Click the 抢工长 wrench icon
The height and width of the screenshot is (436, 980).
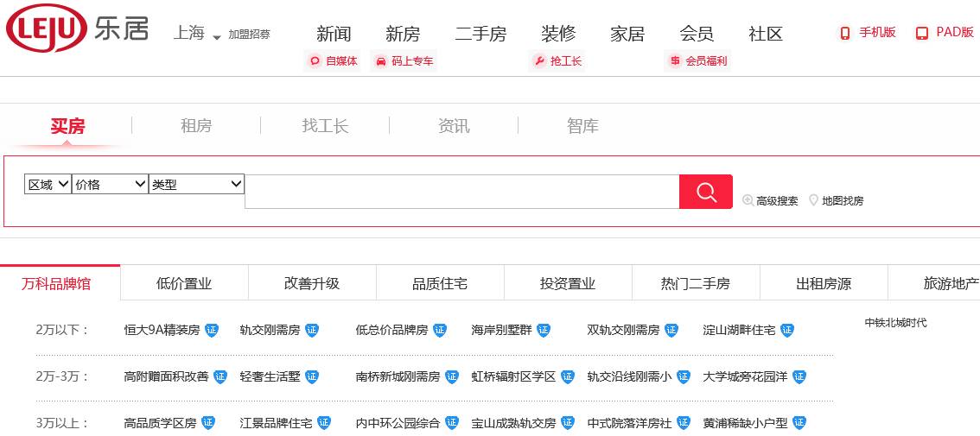540,61
